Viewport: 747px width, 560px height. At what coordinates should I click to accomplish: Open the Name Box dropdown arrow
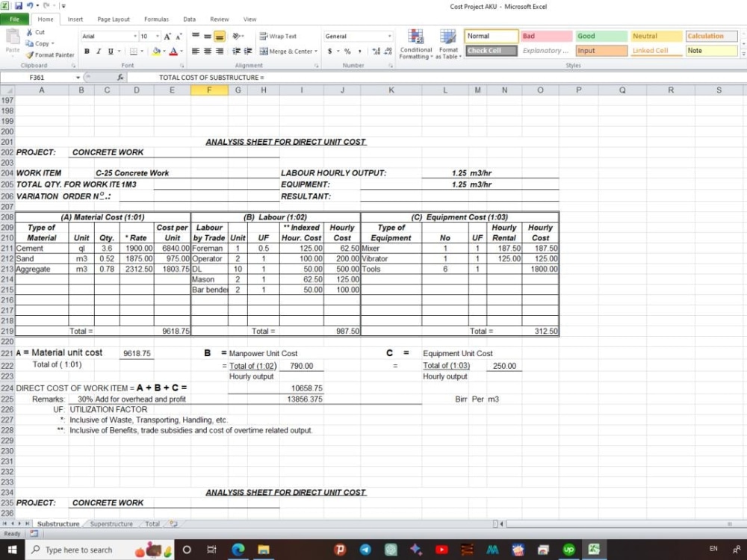(x=78, y=77)
